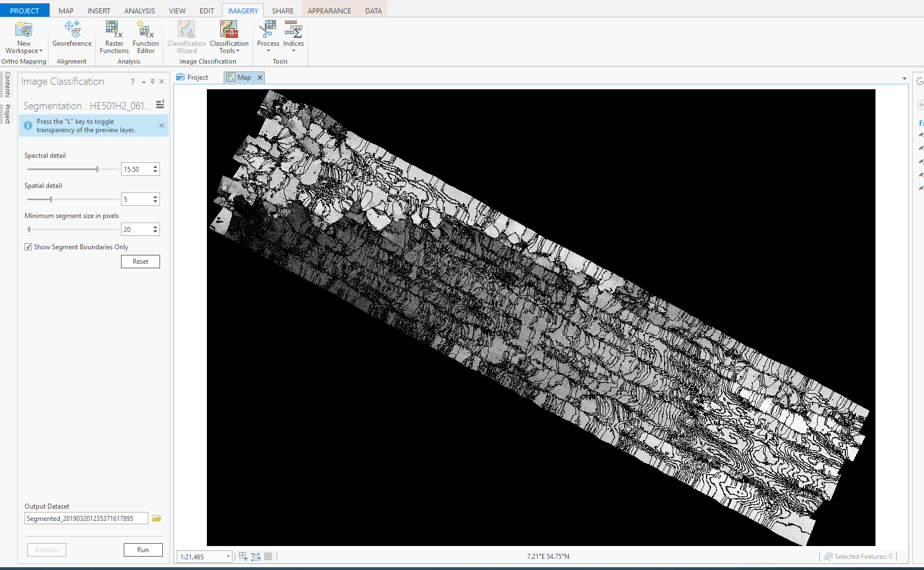Increase Spectral detail with the up arrow
924x570 pixels.
pos(156,166)
